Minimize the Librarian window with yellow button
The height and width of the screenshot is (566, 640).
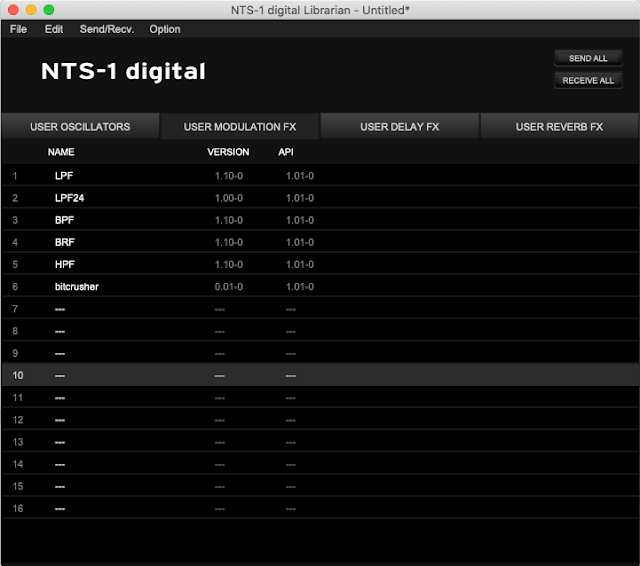click(31, 10)
